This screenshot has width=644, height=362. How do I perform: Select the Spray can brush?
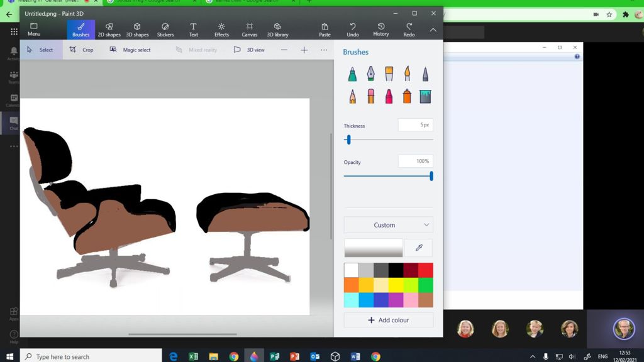pyautogui.click(x=407, y=96)
